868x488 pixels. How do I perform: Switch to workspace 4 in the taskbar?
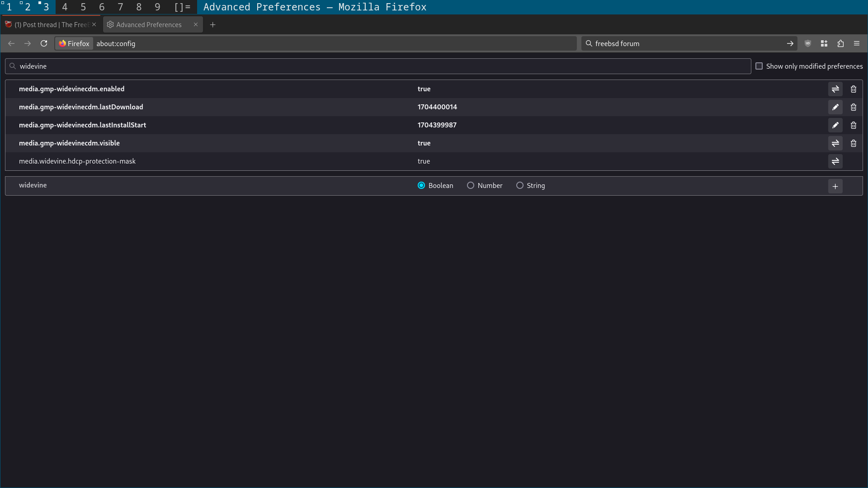[x=65, y=7]
